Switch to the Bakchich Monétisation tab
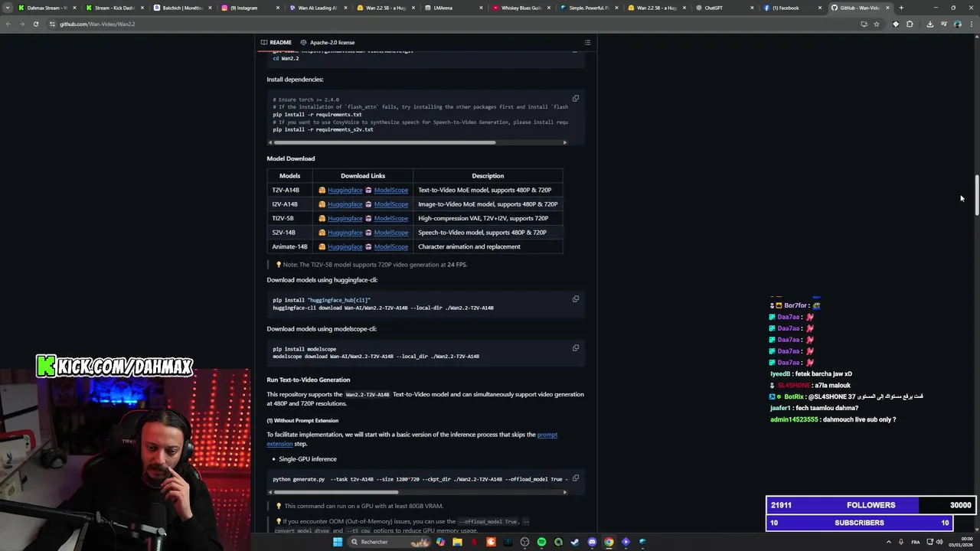The image size is (980, 551). pyautogui.click(x=182, y=8)
